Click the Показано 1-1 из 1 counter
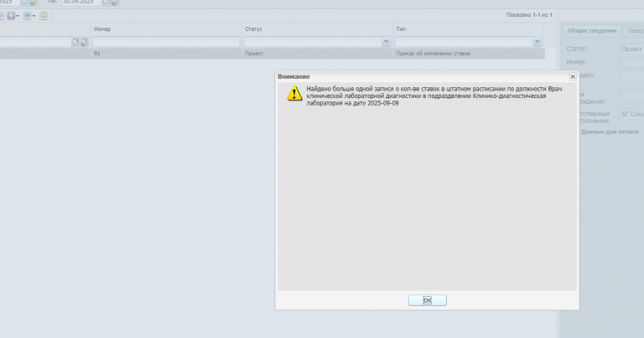 pos(529,15)
